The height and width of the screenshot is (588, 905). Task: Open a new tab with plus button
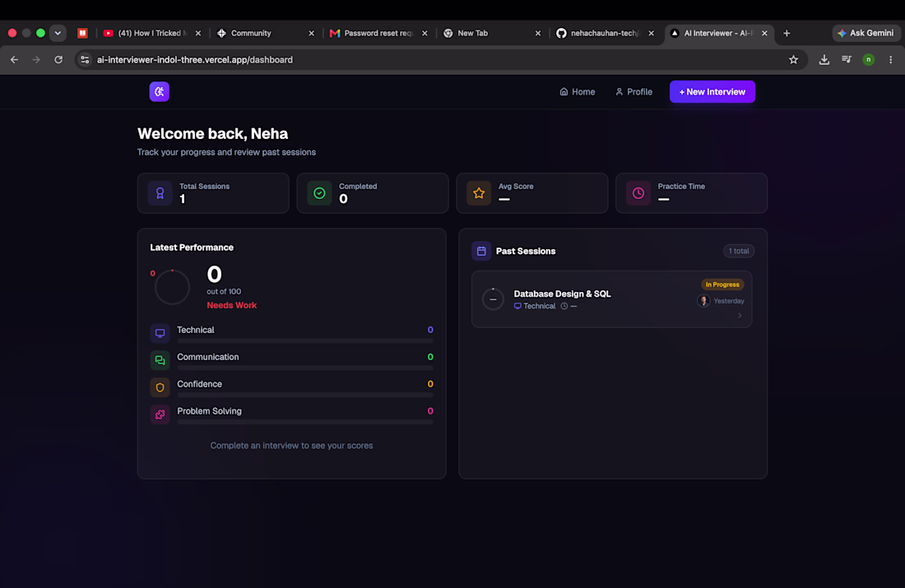pos(787,33)
